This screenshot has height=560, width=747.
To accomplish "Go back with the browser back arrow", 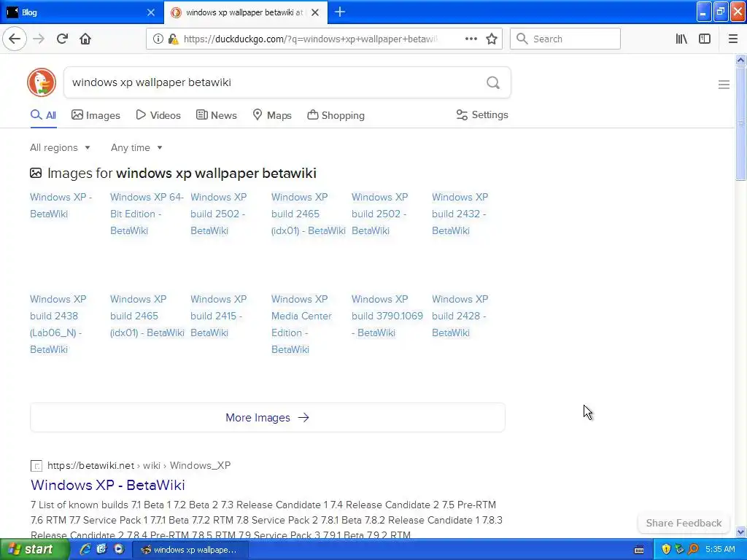I will [x=15, y=39].
